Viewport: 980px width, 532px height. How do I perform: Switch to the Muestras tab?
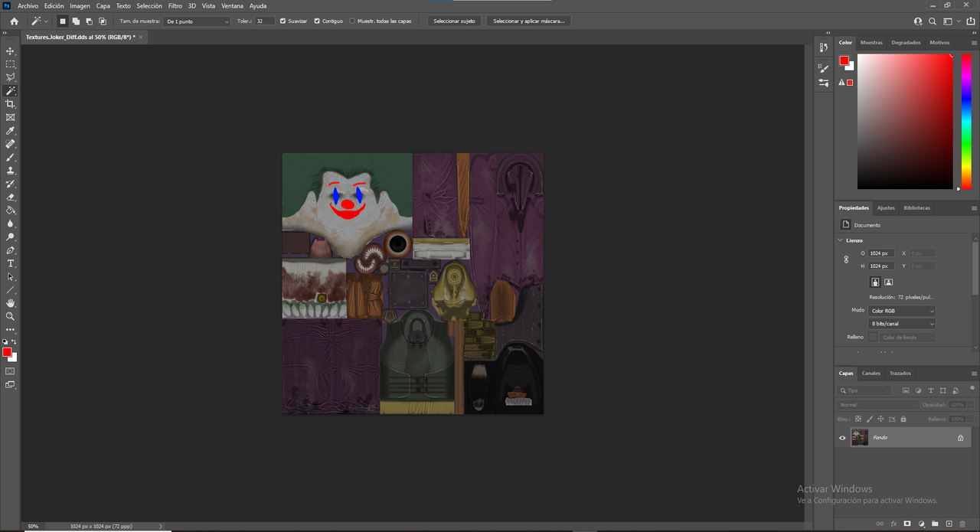[x=871, y=43]
